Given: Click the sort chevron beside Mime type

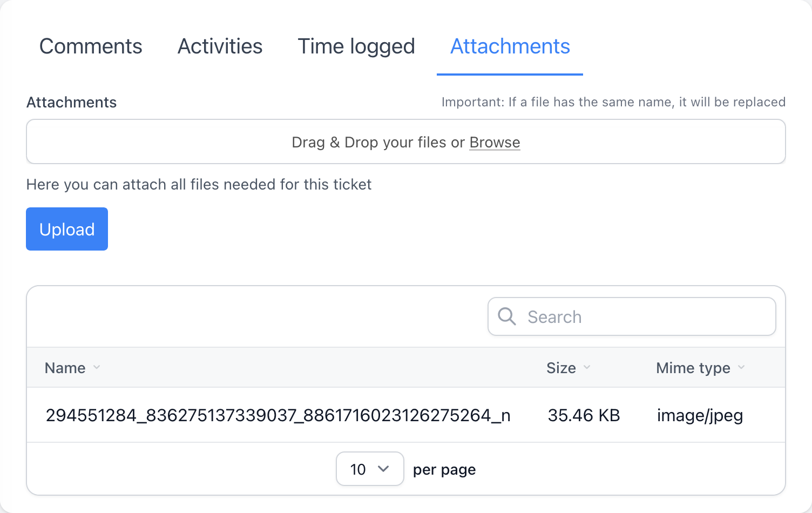Looking at the screenshot, I should point(741,368).
